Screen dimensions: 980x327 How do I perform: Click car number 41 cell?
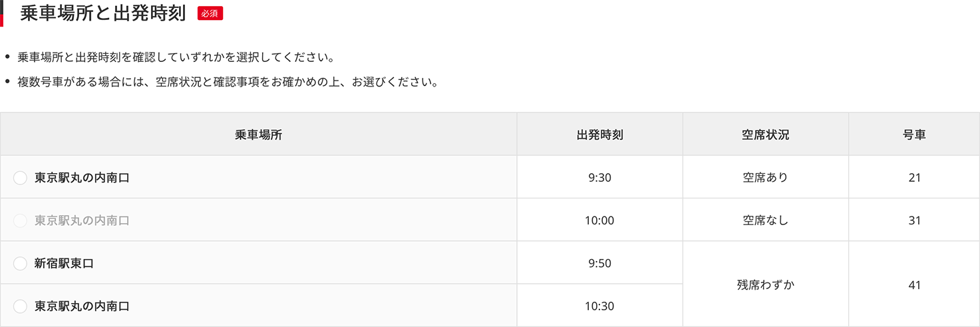914,284
